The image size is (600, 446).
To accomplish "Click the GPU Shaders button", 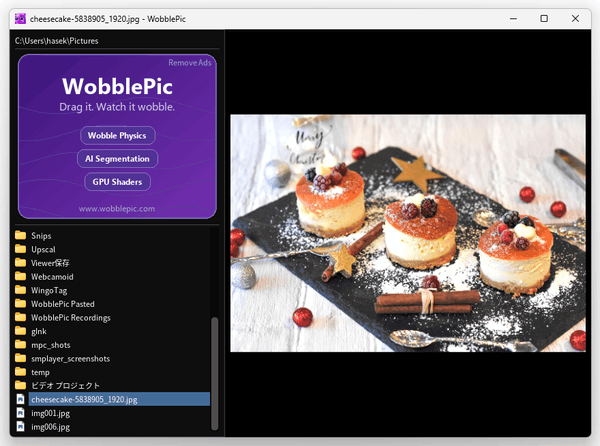I will click(x=117, y=182).
